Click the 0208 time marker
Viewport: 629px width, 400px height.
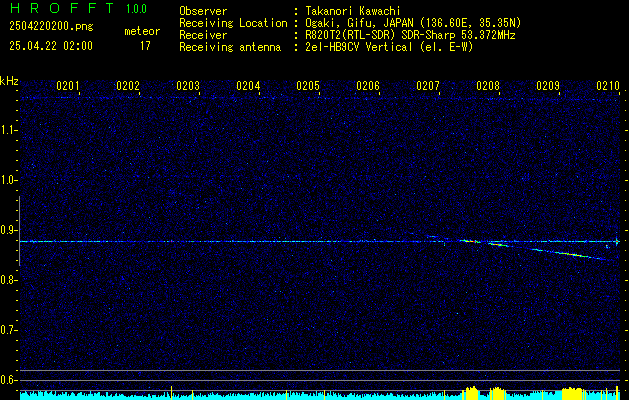coord(488,86)
